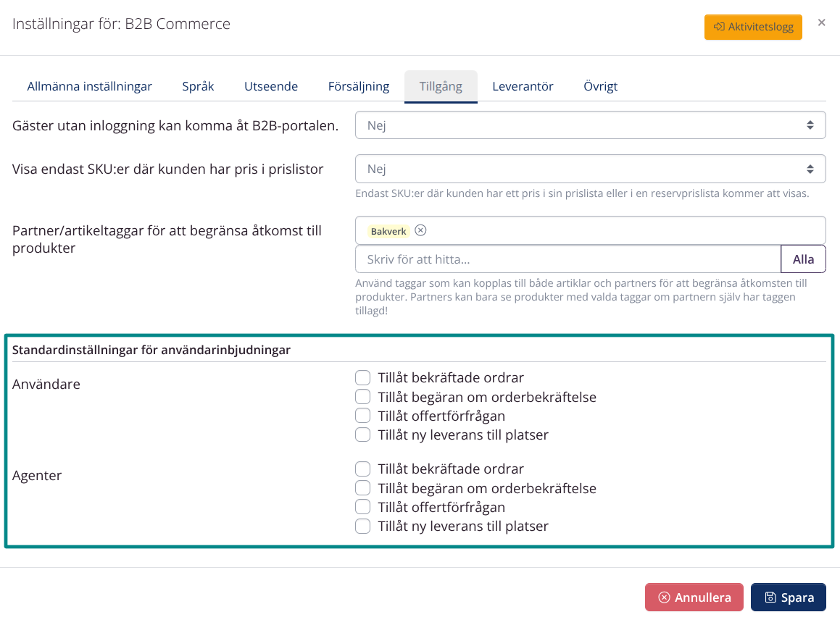Cancel changes with the Annullera button
Viewport: 840px width, 625px height.
(694, 597)
